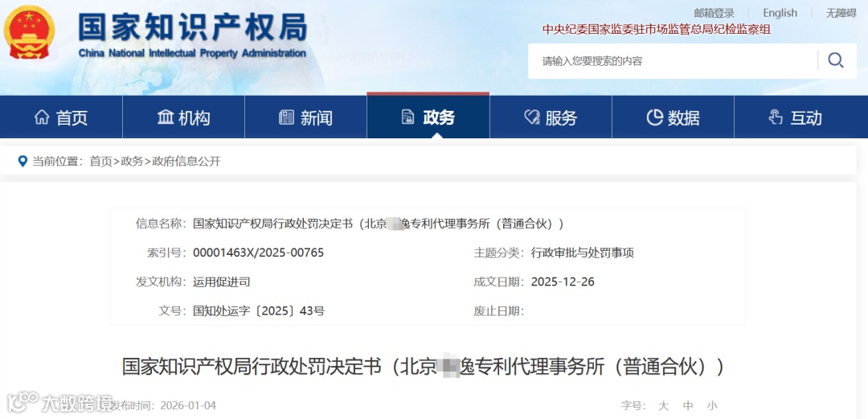This screenshot has height=419, width=868.
Task: Click the pie chart icon beside 数据
Action: 654,117
